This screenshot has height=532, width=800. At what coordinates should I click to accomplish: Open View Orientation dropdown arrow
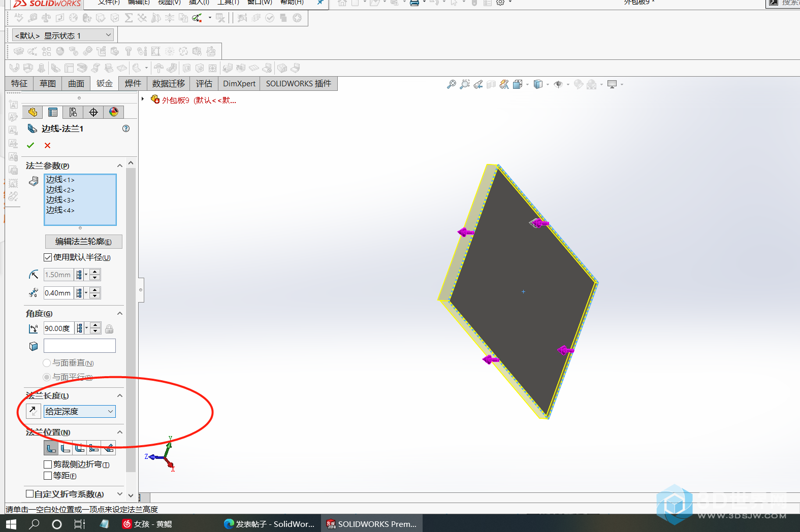click(x=527, y=85)
